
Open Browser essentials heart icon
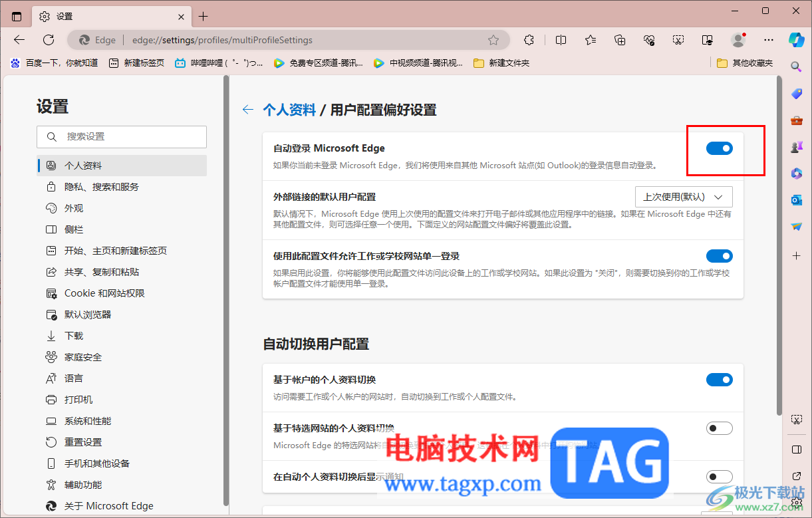tap(650, 40)
